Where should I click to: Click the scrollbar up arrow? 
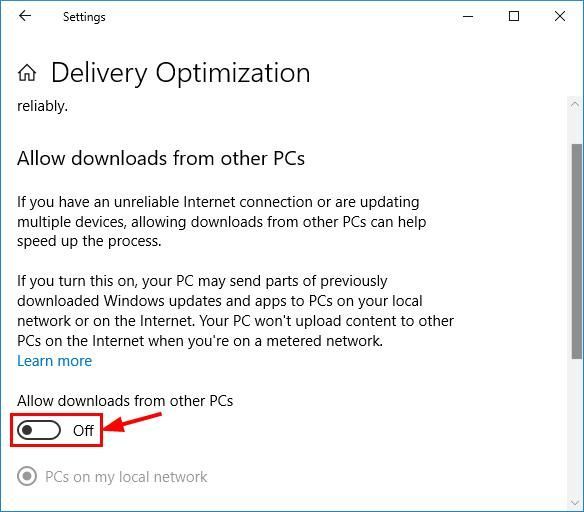(575, 105)
